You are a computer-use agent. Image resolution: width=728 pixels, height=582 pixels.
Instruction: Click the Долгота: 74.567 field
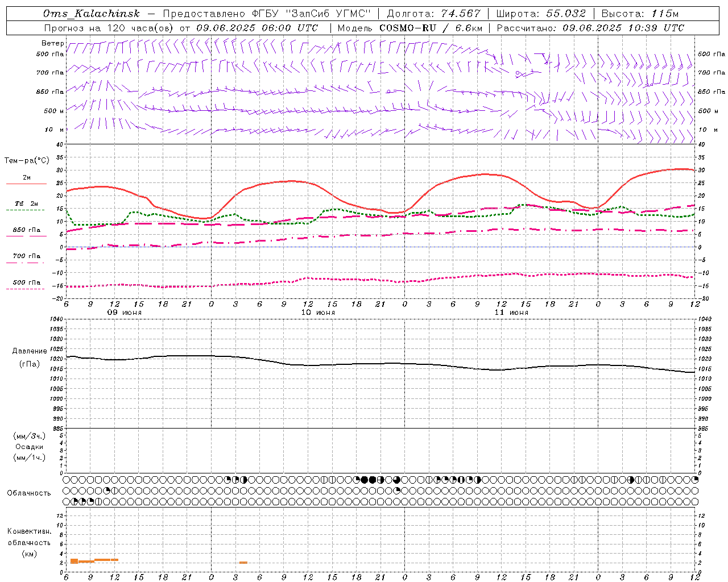click(434, 14)
